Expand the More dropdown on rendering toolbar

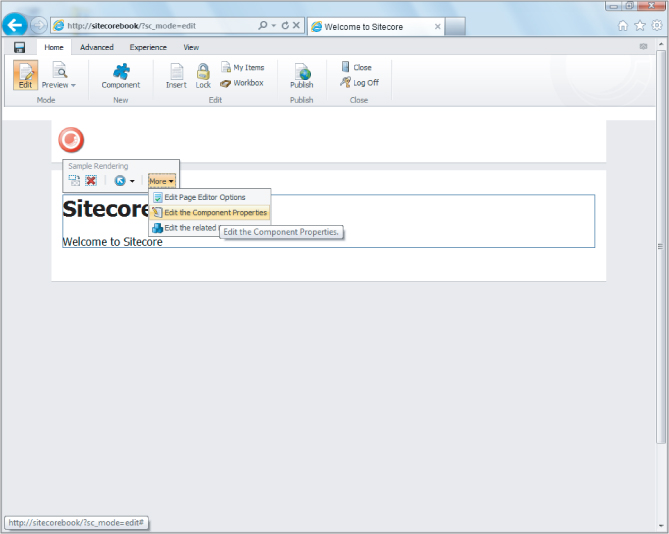161,181
